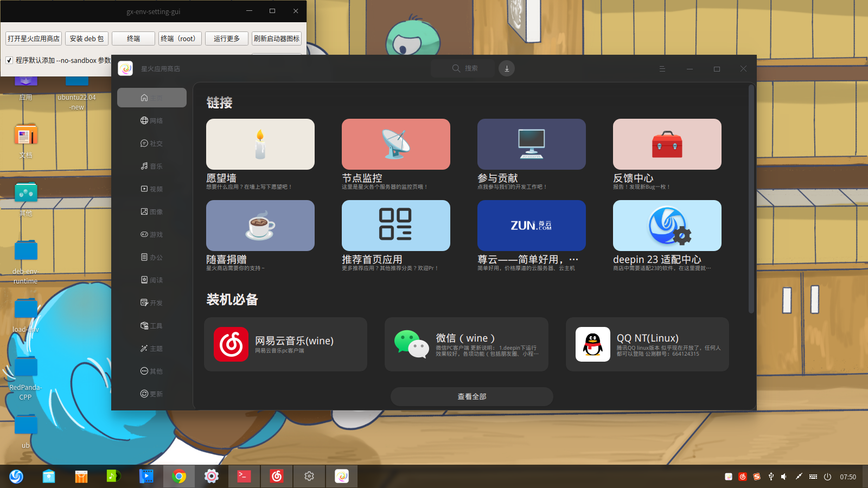
Task: Open the 工具 tools category
Action: click(x=152, y=325)
